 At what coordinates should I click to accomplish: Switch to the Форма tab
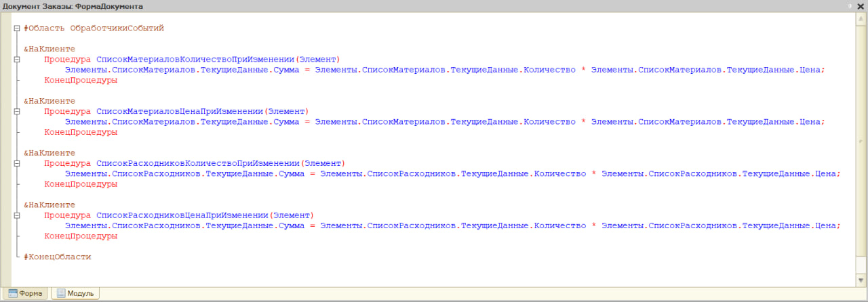pyautogui.click(x=26, y=293)
